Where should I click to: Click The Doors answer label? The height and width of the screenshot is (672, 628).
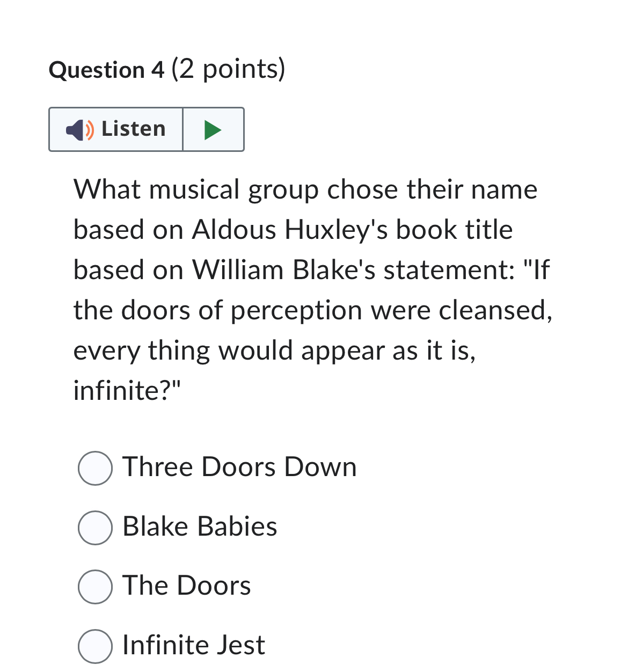(x=186, y=586)
